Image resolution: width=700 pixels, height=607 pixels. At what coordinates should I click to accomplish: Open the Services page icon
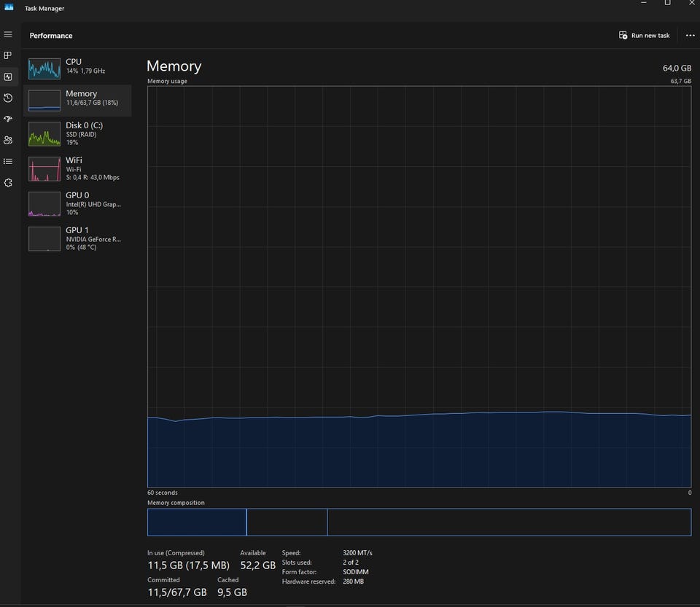(8, 182)
